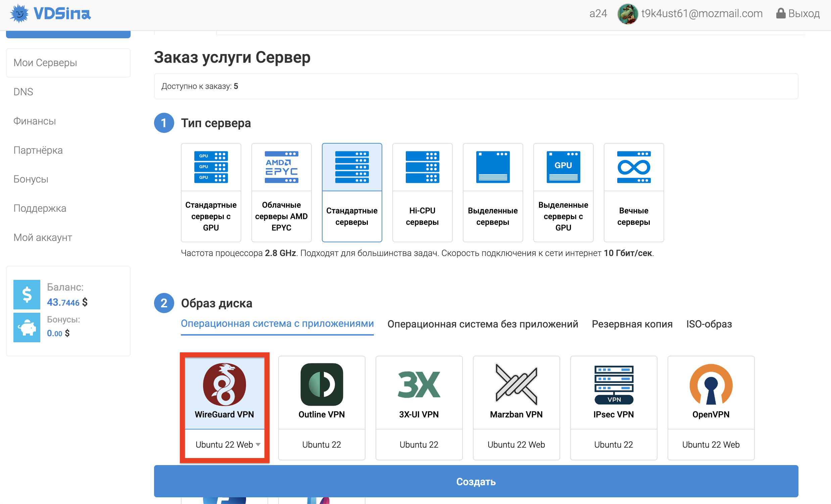Click the blue button above Мои Серверы
The height and width of the screenshot is (504, 831).
click(68, 34)
